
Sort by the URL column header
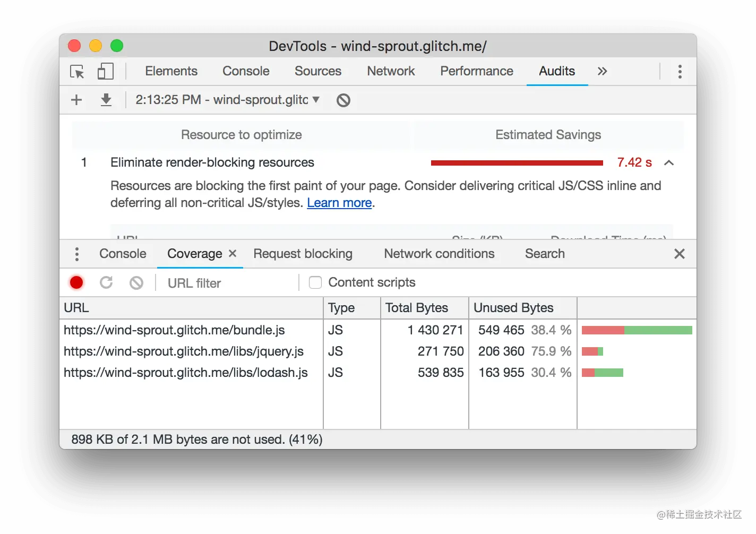coord(191,308)
